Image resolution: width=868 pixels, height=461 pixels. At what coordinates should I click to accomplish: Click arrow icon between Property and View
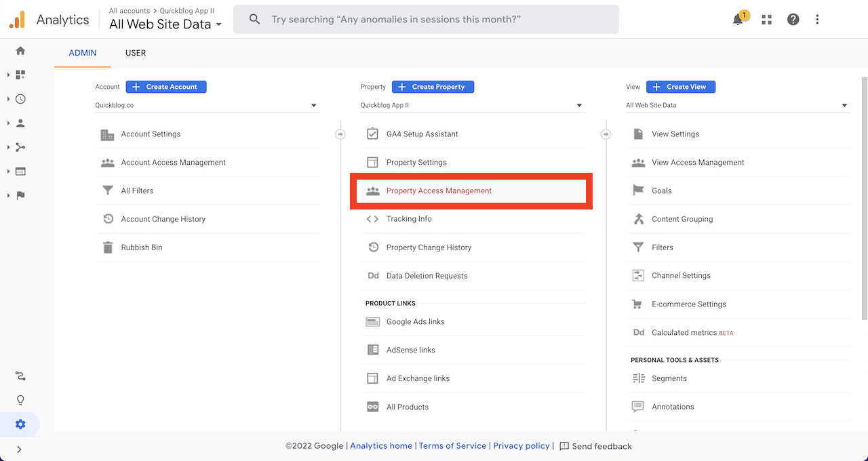(606, 134)
